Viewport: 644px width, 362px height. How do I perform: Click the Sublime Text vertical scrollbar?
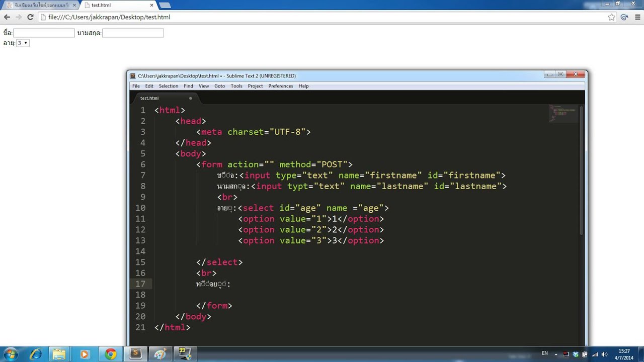coord(582,171)
